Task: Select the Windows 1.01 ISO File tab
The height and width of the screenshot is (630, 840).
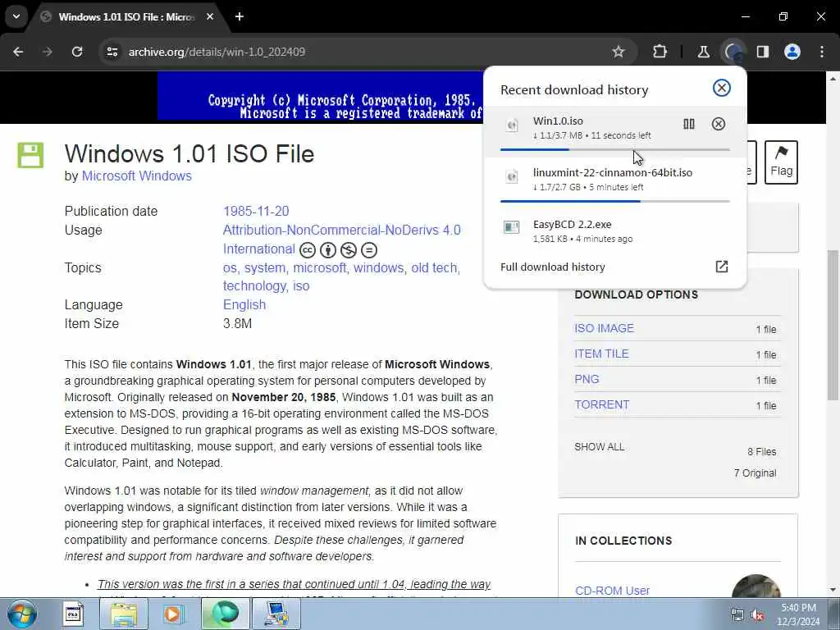Action: coord(126,17)
